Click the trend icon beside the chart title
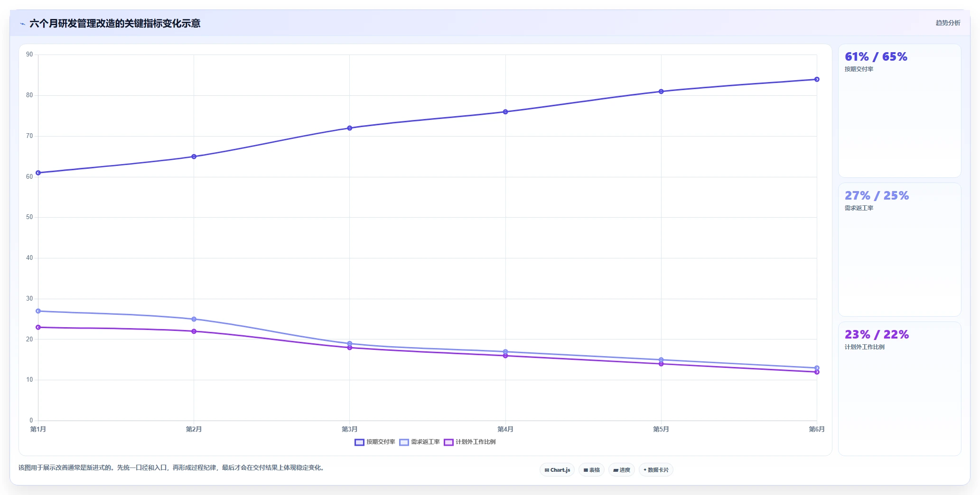980x495 pixels. [22, 24]
